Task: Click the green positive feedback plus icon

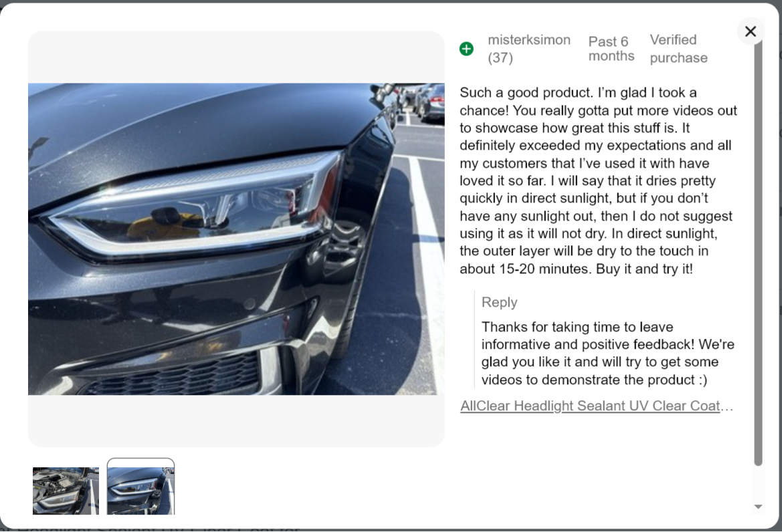Action: (x=466, y=49)
